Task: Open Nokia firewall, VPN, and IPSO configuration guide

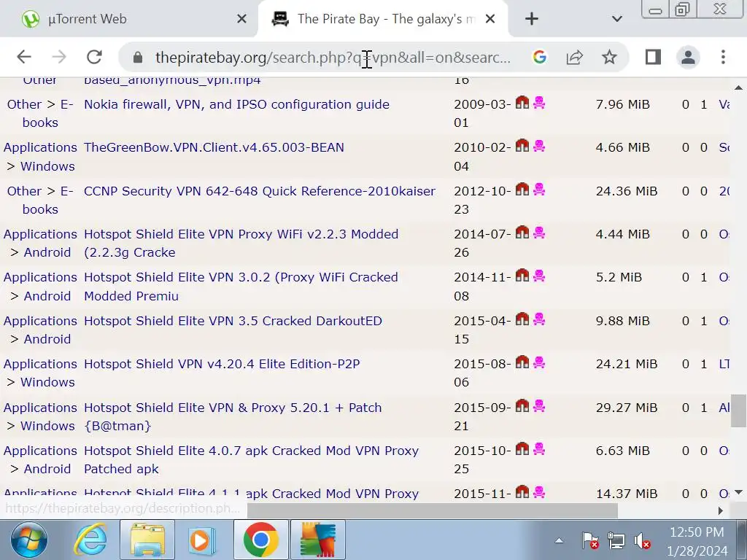Action: (x=237, y=104)
